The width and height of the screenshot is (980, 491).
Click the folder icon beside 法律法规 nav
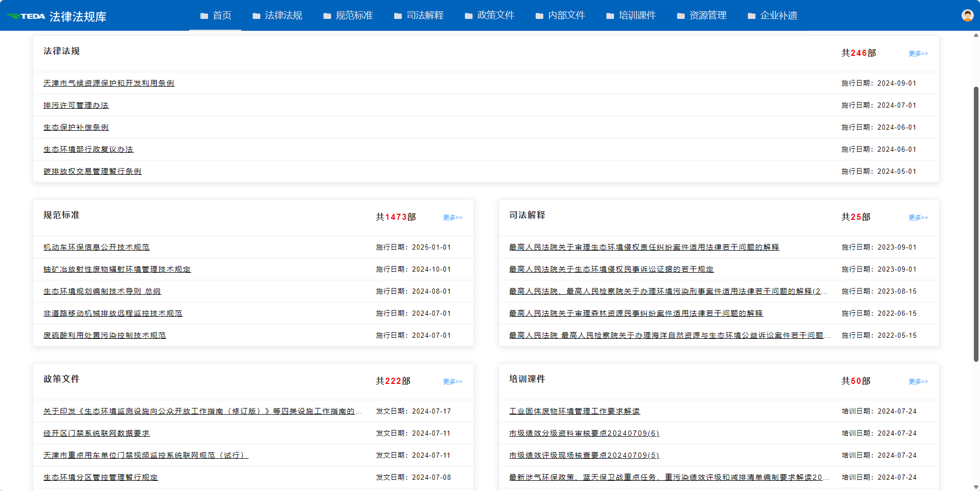pyautogui.click(x=256, y=16)
